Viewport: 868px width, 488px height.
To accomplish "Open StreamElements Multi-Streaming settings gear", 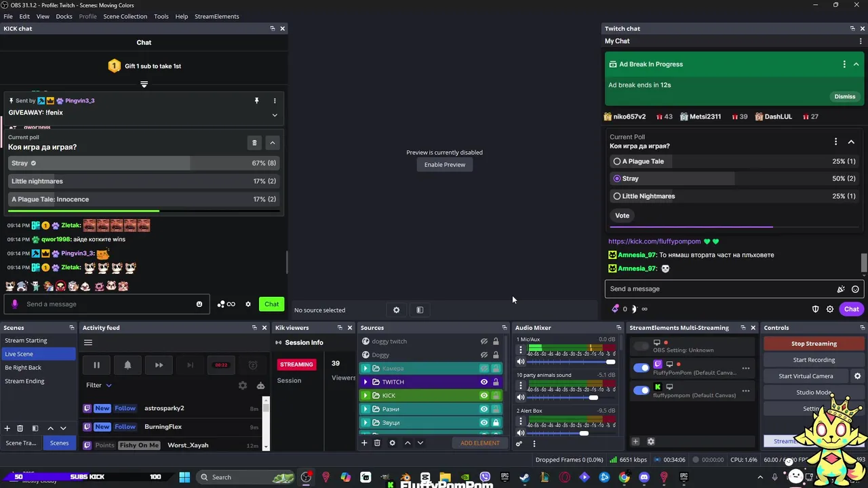I will (651, 441).
